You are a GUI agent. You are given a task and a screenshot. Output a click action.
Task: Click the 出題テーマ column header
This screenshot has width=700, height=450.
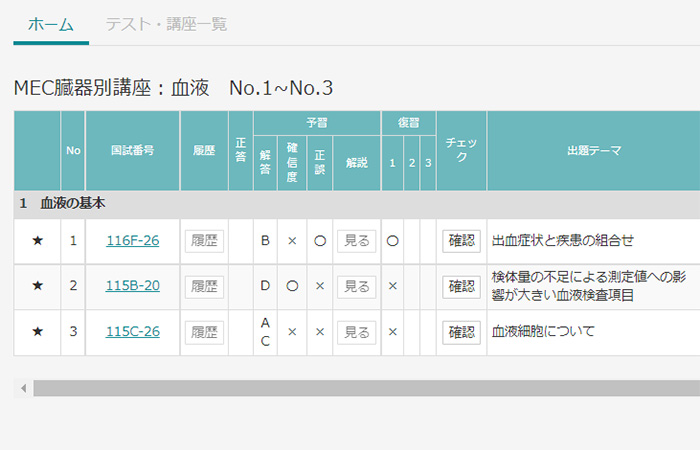tap(594, 151)
